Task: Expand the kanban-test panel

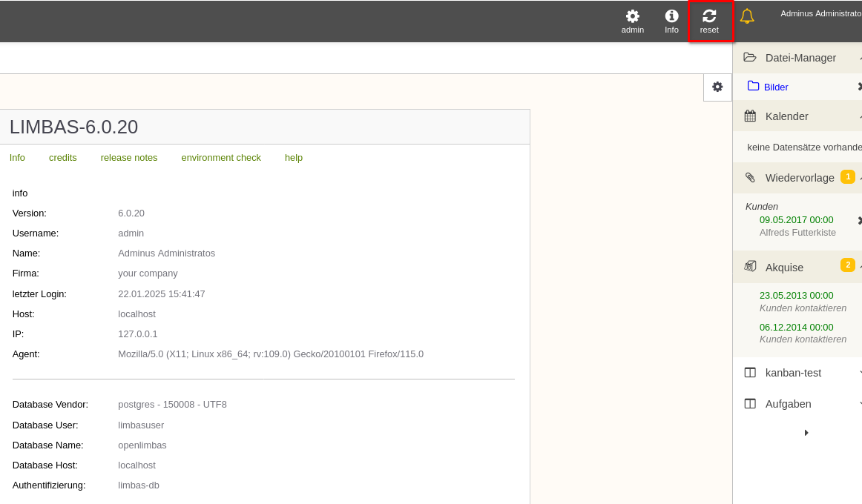Action: click(797, 373)
